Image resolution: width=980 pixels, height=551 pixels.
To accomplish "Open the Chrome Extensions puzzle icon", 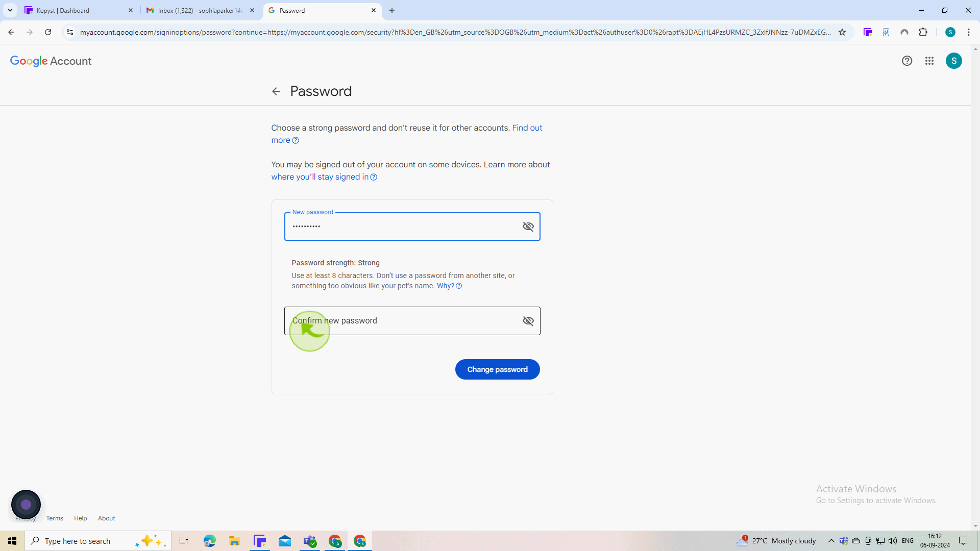I will click(x=923, y=32).
